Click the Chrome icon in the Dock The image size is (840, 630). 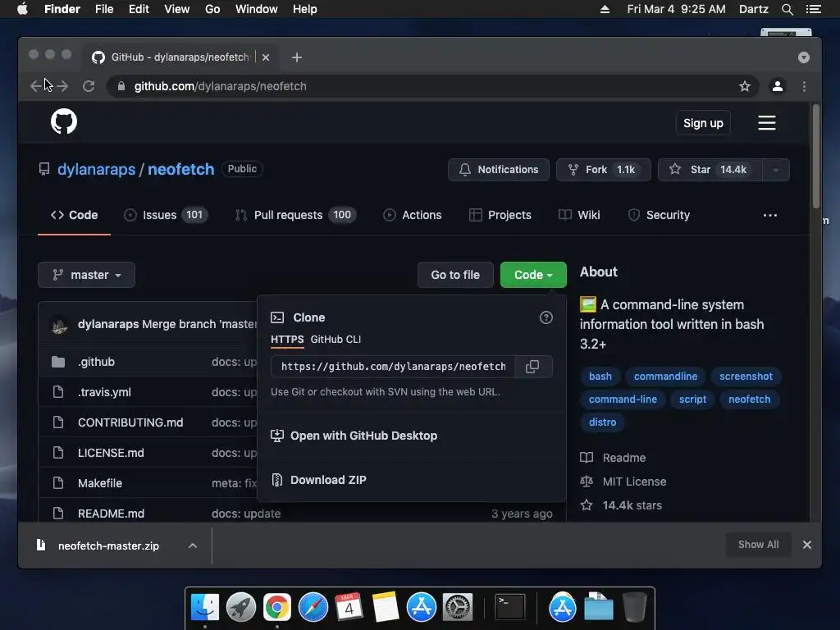[x=277, y=607]
